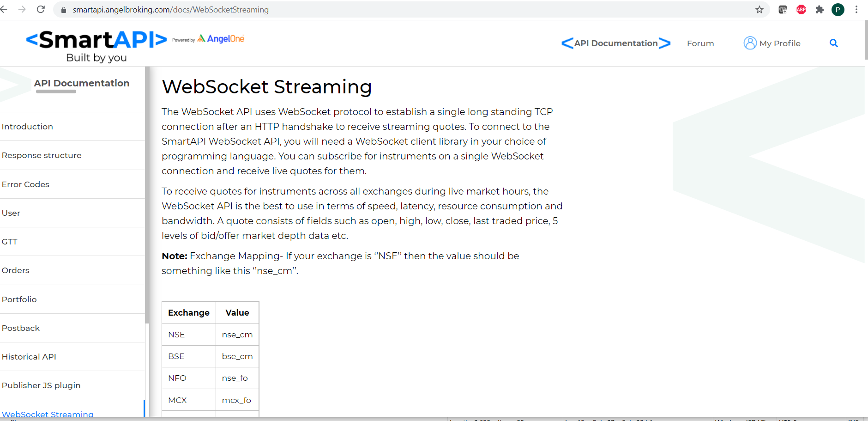Bookmark this page with the star icon

[x=759, y=10]
